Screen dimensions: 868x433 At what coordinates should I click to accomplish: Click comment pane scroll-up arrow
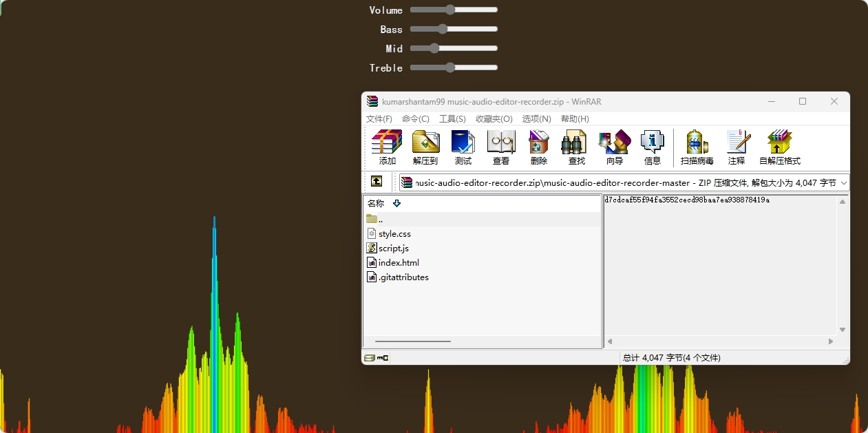(x=843, y=201)
